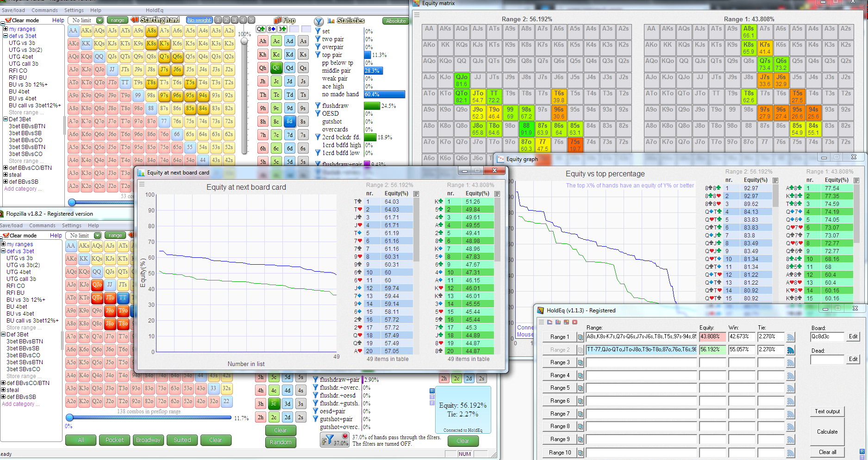Click the funnel icon beside "oesd+pair" statistic
This screenshot has height=460, width=868.
click(x=316, y=411)
